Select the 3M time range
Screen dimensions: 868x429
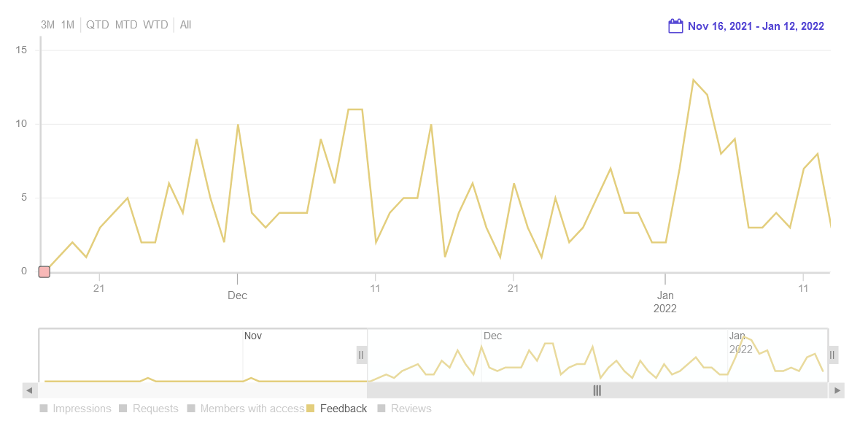click(x=47, y=25)
